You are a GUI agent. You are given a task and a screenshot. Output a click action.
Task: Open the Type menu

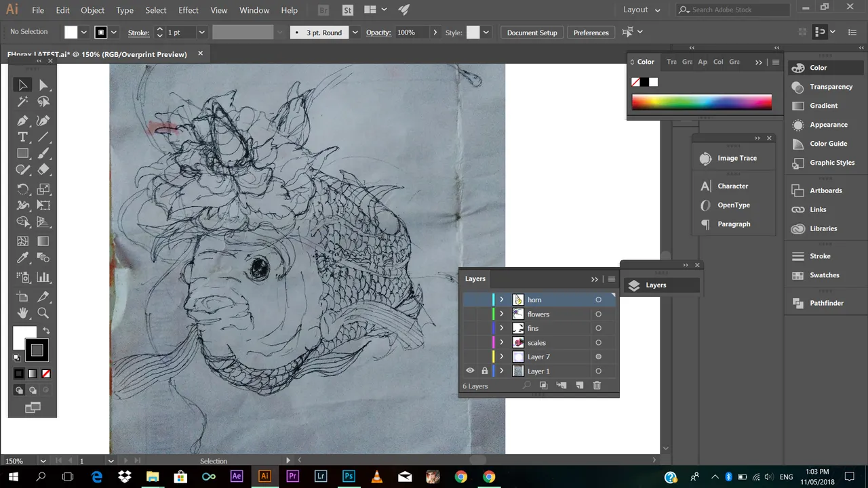tap(125, 10)
